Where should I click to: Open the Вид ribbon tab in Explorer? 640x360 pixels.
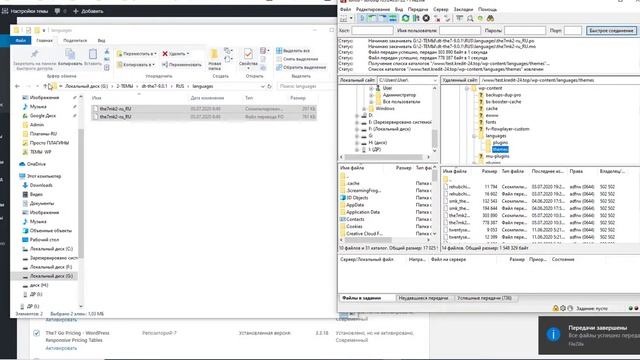pos(101,40)
